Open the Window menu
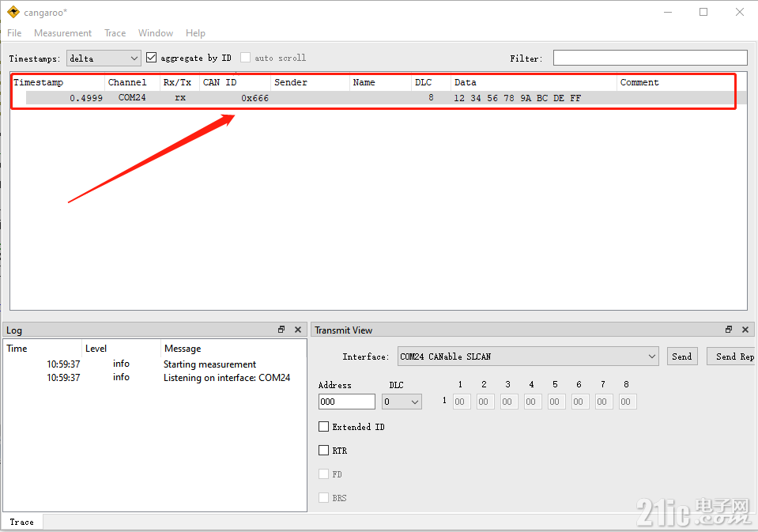The height and width of the screenshot is (532, 758). coord(156,33)
